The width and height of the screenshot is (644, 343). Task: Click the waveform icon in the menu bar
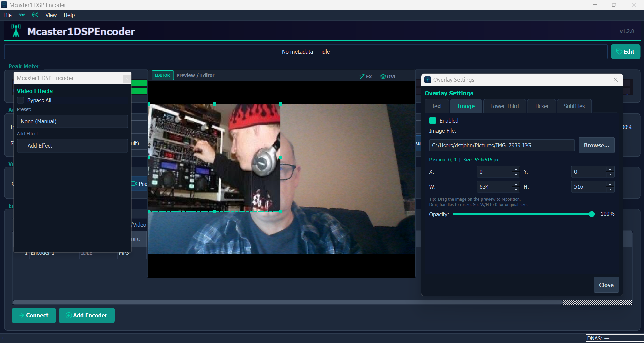pyautogui.click(x=21, y=15)
